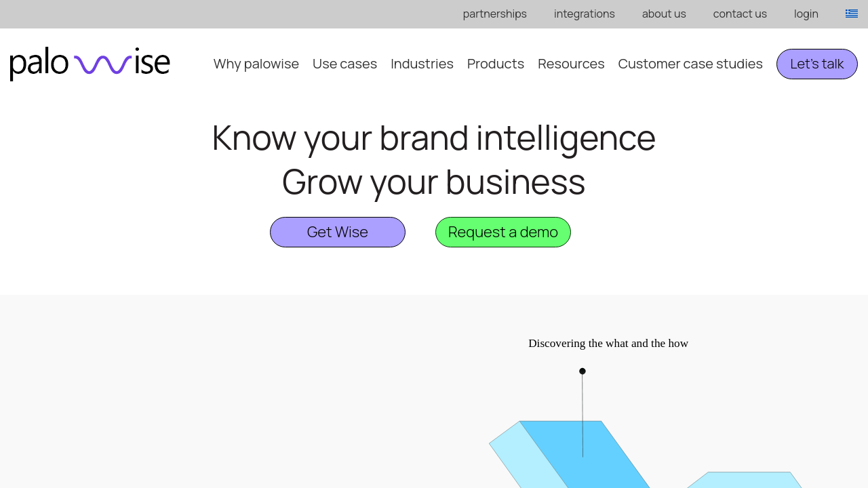Click the palowise logo
This screenshot has height=488, width=868.
(x=90, y=64)
